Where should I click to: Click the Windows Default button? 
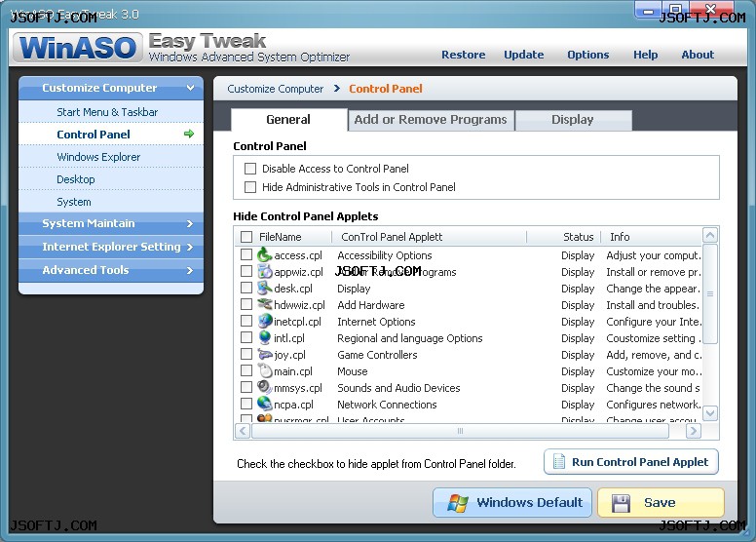coord(512,503)
